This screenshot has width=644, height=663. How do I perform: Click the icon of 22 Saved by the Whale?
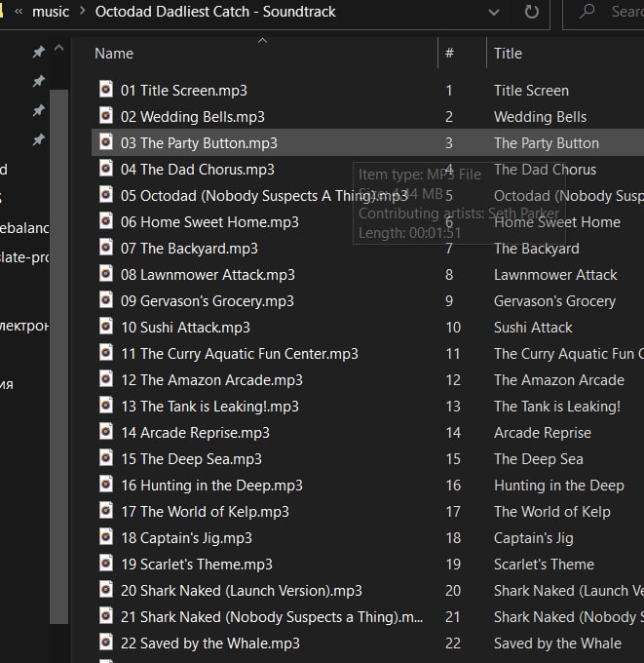106,642
